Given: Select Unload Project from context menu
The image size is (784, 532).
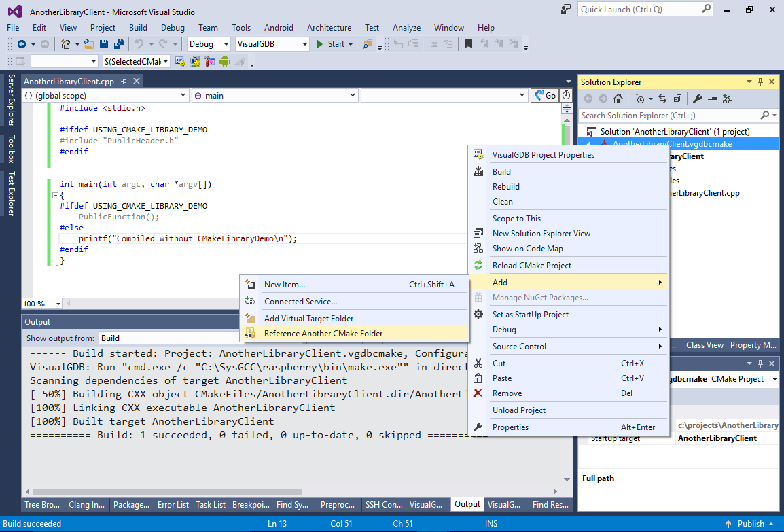Looking at the screenshot, I should click(569, 410).
